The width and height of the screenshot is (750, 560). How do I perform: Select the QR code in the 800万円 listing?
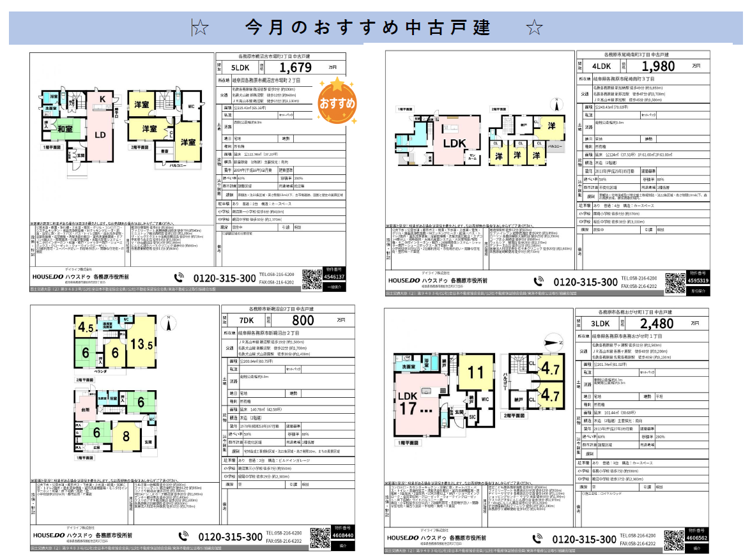coord(319,536)
